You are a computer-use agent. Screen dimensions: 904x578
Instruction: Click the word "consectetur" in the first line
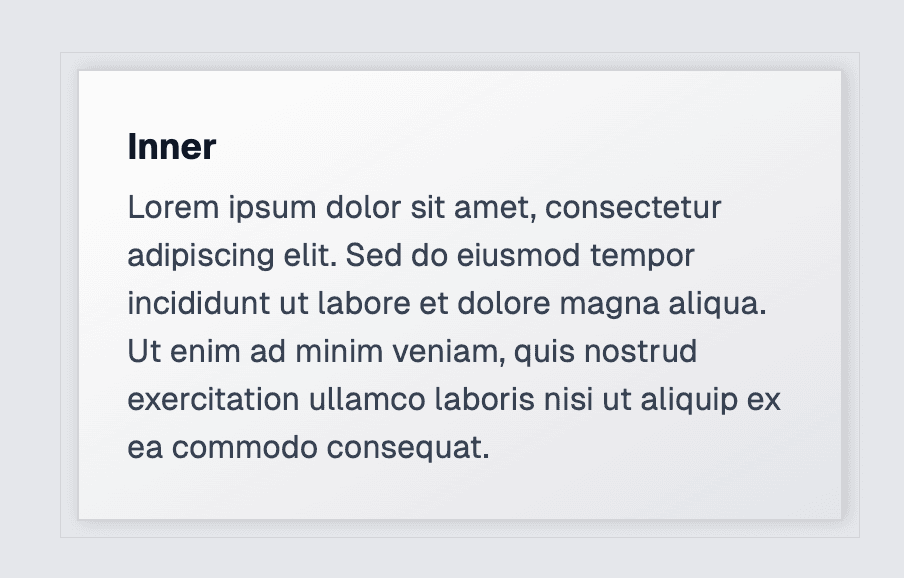(x=633, y=207)
